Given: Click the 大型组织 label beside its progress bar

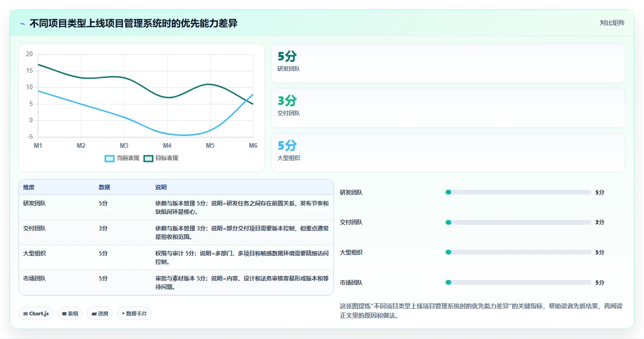Looking at the screenshot, I should (352, 253).
